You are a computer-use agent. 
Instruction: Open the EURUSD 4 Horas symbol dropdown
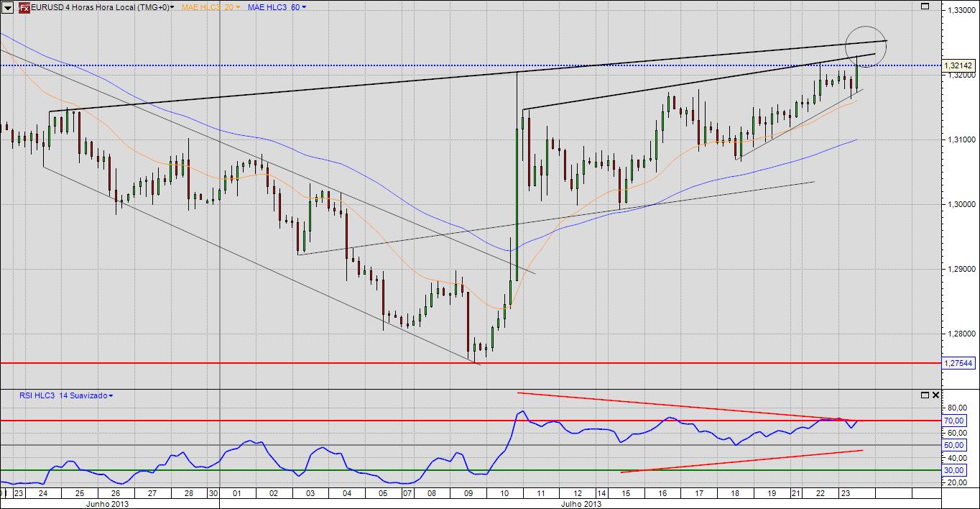(x=102, y=7)
